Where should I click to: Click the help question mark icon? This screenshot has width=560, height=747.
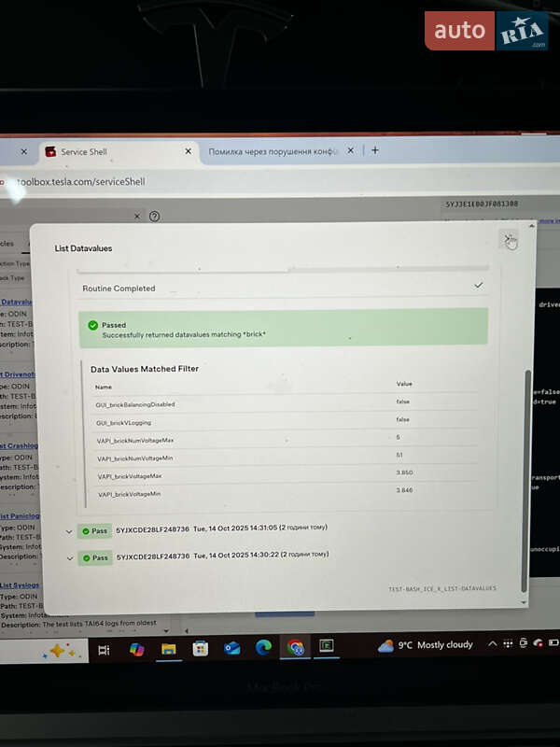(x=155, y=216)
